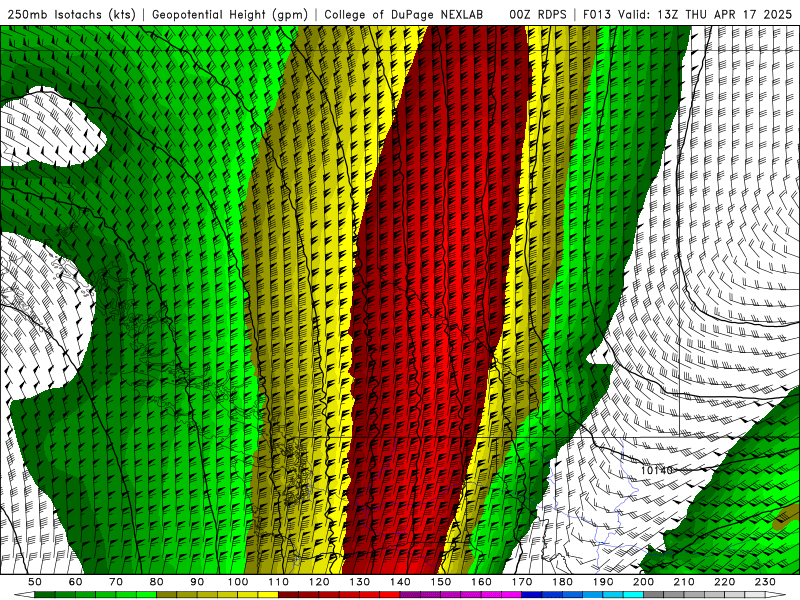
Task: Click the 'Valid: 13Z THU APR 17 2025' text
Action: [705, 14]
